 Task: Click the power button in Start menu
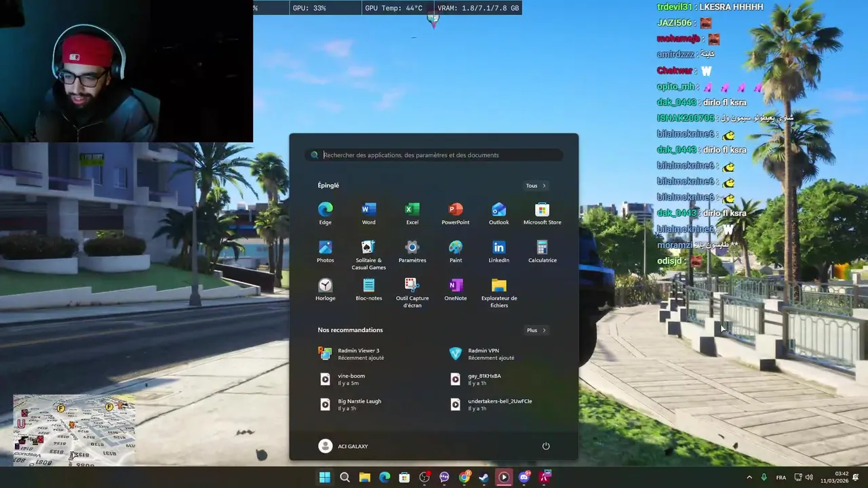546,446
